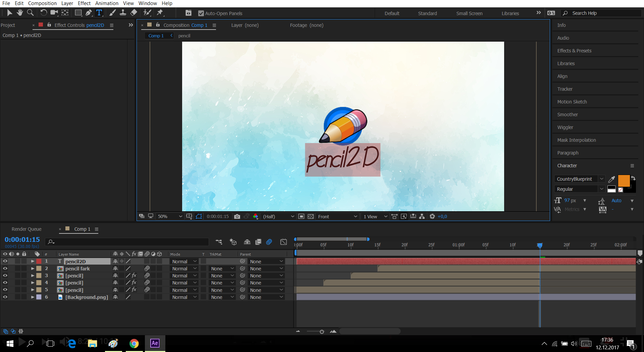The height and width of the screenshot is (352, 644).
Task: Open composition mini-flowchart in timeline
Action: pyautogui.click(x=219, y=242)
